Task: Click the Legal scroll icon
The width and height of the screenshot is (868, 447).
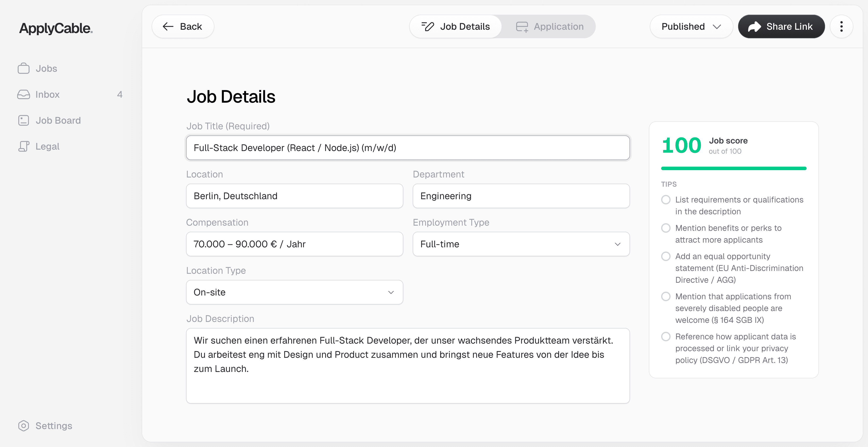Action: 24,146
